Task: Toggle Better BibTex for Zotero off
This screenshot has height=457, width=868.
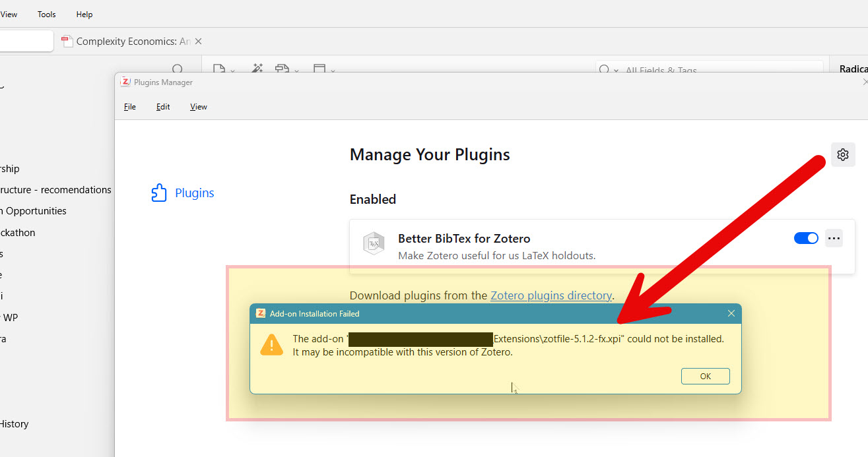Action: click(806, 238)
